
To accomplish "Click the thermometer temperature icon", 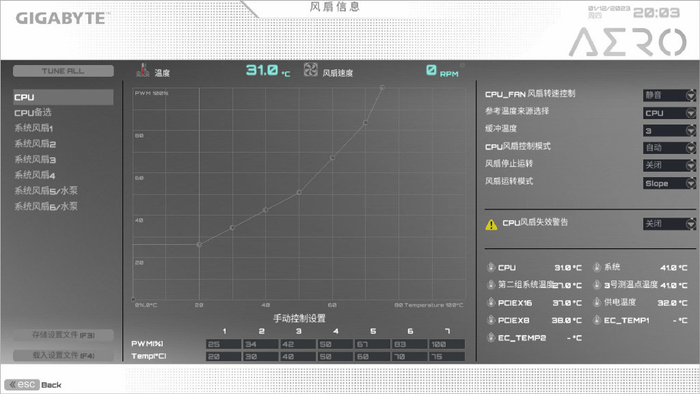I will pos(142,70).
